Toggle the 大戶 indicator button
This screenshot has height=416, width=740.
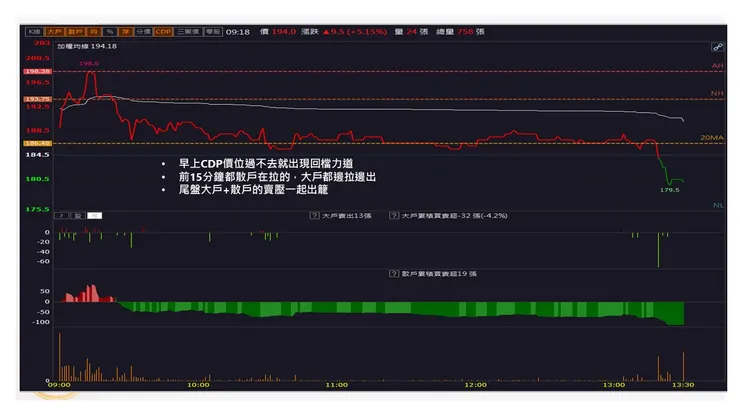click(x=54, y=32)
